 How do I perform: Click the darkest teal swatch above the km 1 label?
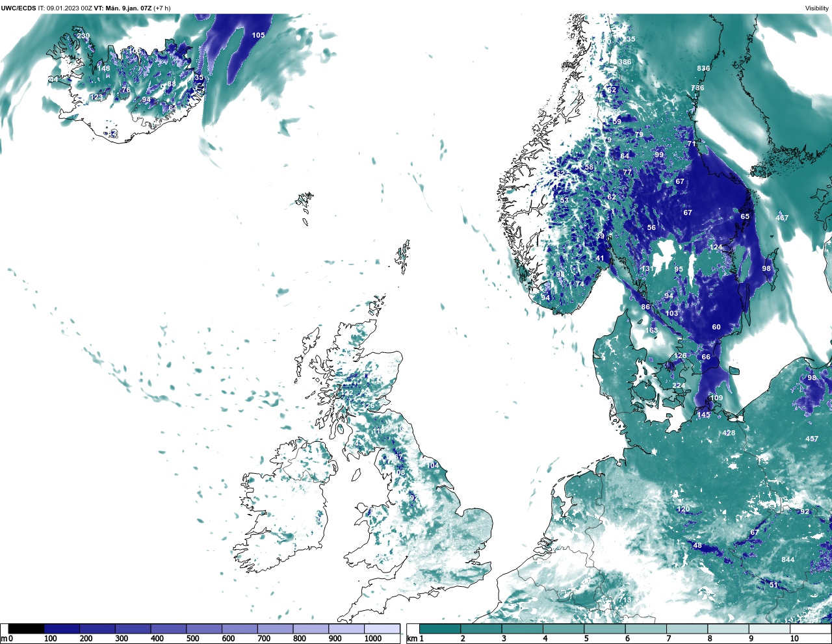coord(440,628)
